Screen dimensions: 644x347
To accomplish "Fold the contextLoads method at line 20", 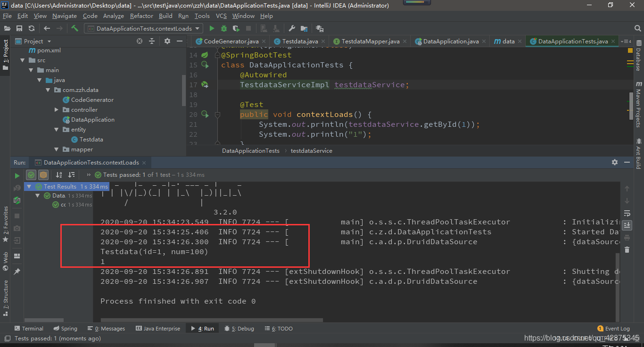I will click(217, 115).
